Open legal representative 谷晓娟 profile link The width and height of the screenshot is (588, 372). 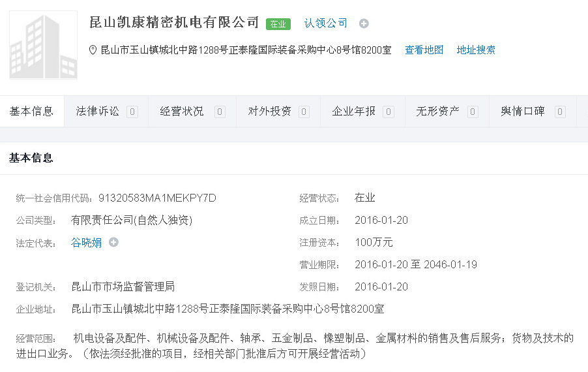pyautogui.click(x=86, y=243)
